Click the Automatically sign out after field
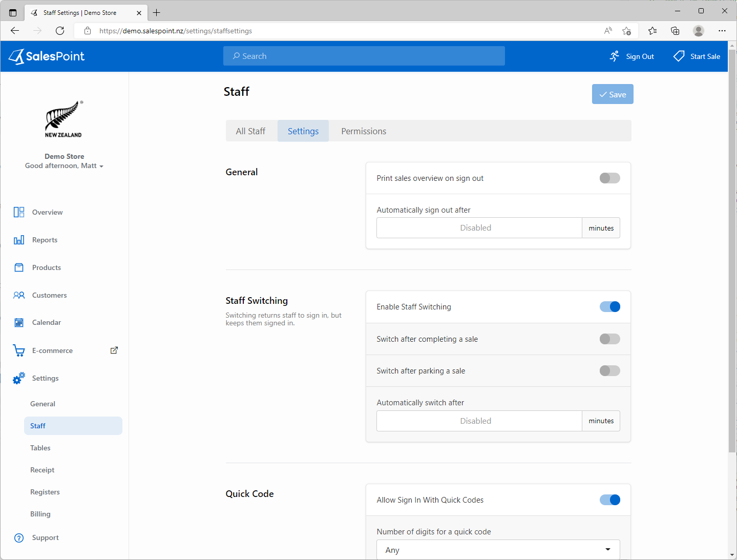The width and height of the screenshot is (737, 560). [479, 228]
